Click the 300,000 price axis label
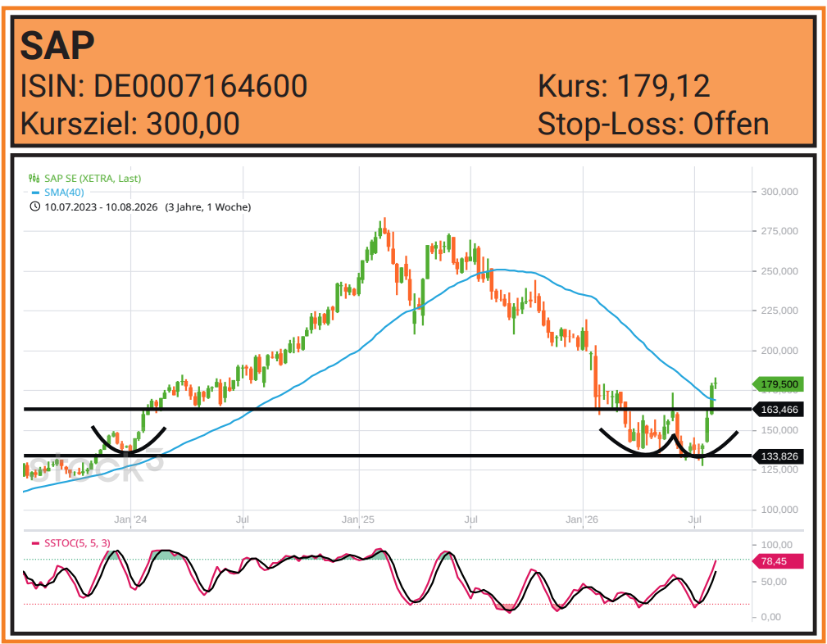This screenshot has width=827, height=644. pos(779,192)
